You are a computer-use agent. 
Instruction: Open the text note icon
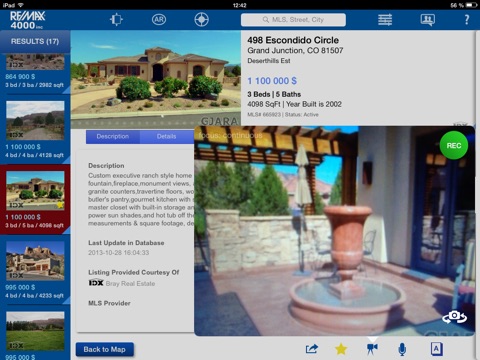point(436,349)
